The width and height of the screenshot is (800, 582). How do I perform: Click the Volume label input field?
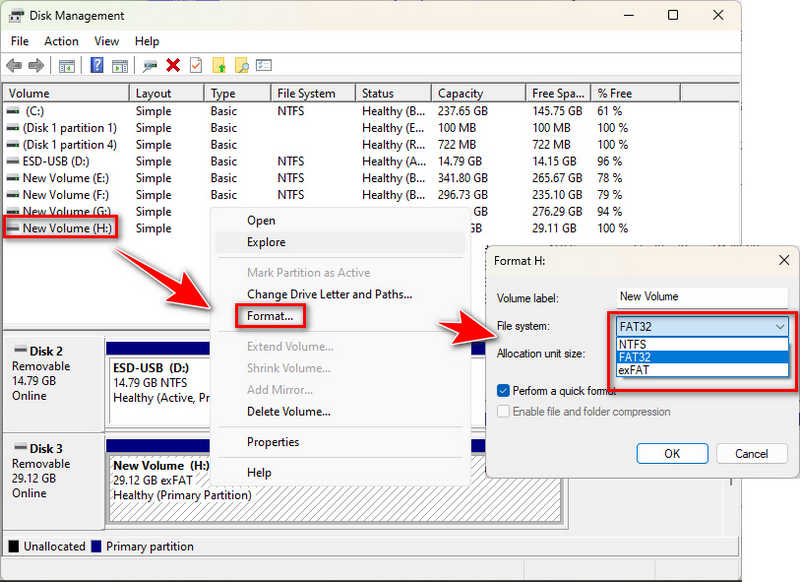pos(702,297)
